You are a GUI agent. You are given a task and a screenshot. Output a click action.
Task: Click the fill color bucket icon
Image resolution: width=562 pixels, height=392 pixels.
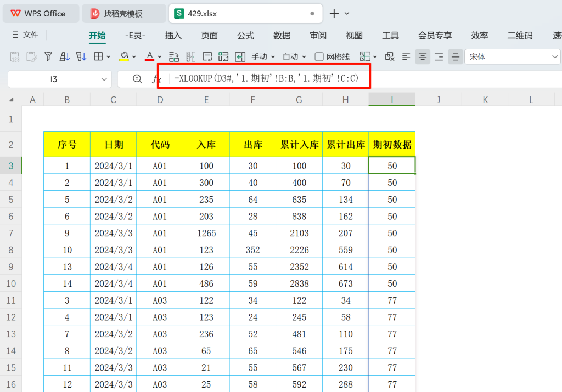[x=124, y=56]
